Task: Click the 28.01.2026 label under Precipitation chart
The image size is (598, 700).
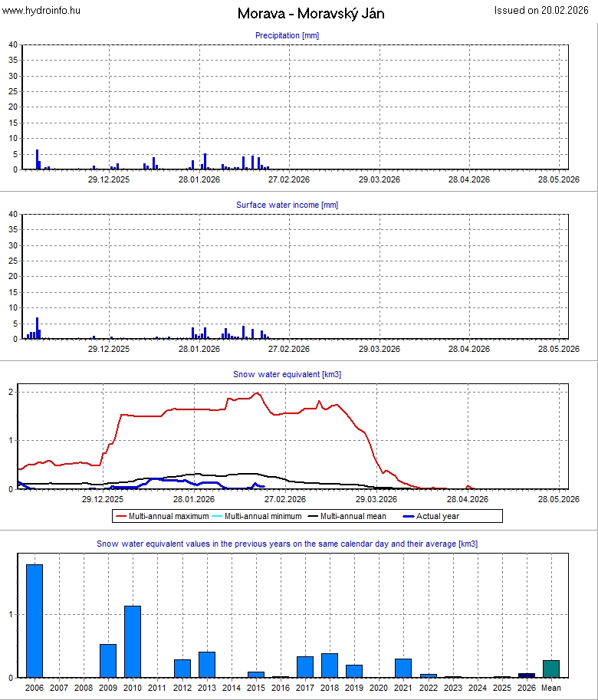Action: click(199, 179)
